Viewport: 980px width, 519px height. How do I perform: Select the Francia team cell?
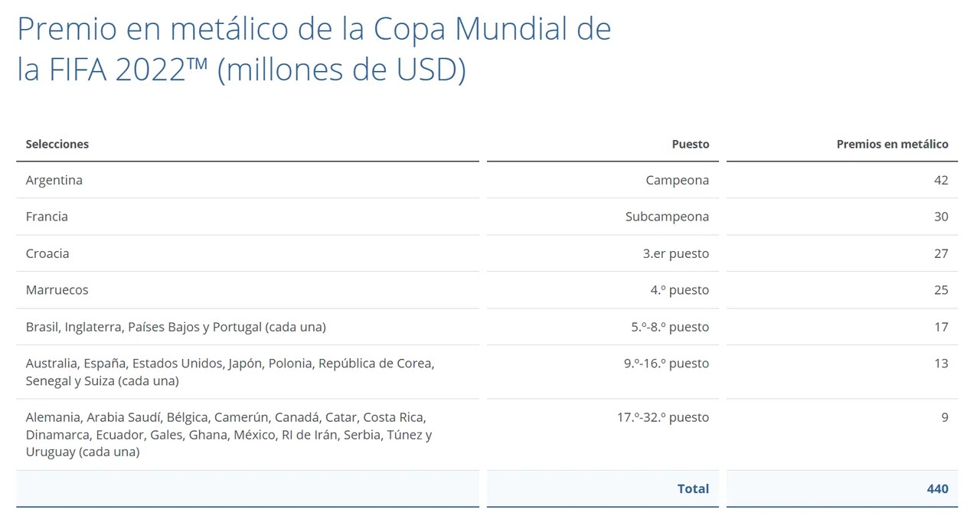47,217
